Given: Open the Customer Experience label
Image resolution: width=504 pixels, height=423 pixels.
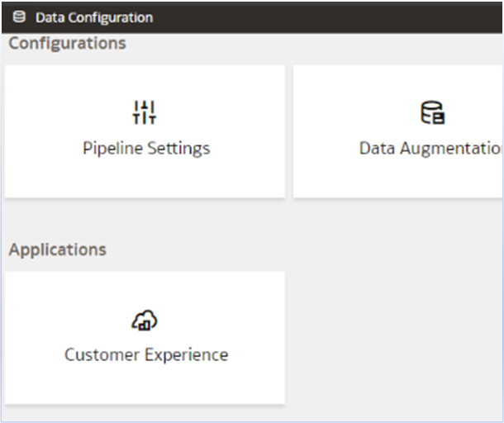Looking at the screenshot, I should pos(146,355).
